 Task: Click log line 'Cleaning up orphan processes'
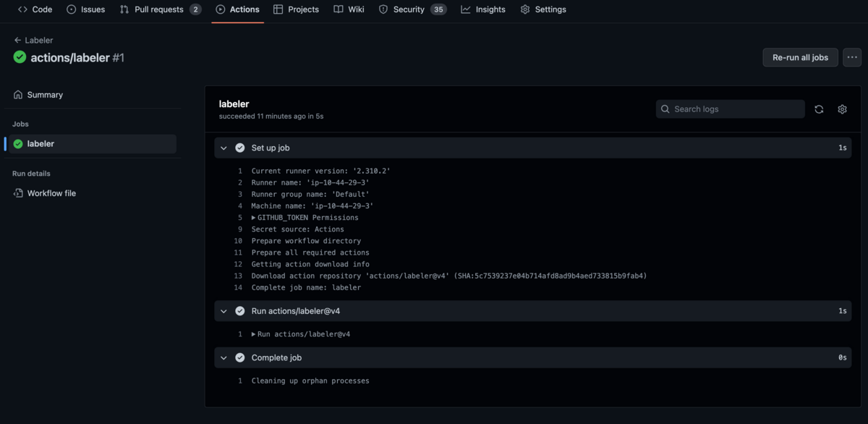click(x=310, y=381)
